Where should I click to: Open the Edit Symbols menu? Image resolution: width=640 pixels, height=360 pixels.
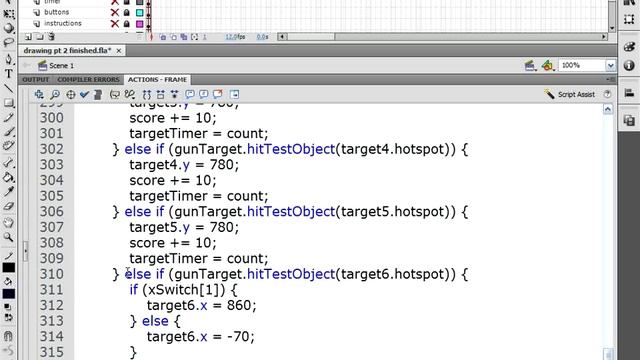click(547, 65)
